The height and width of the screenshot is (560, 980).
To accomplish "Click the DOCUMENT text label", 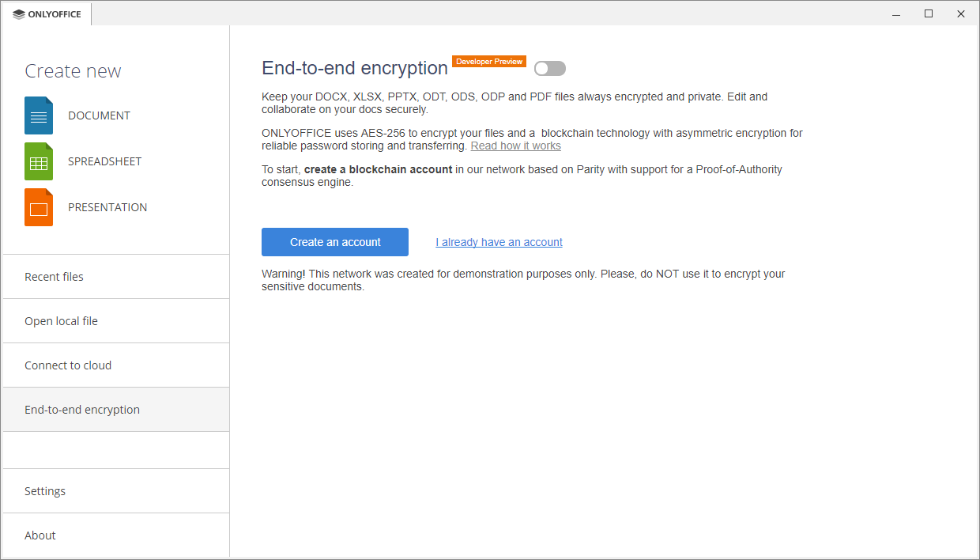I will tap(99, 115).
